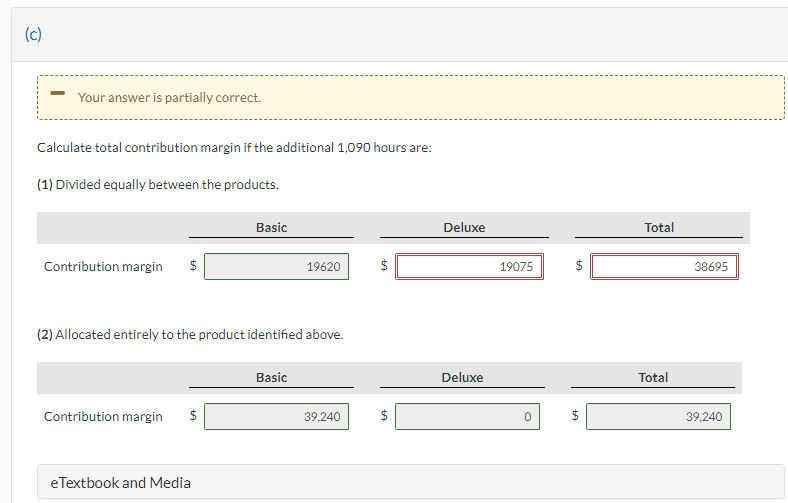Click the (c) part label
Viewport: 788px width, 503px height.
[x=33, y=34]
